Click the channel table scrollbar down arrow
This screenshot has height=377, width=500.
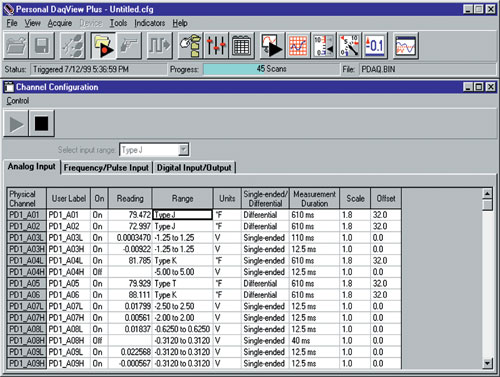pyautogui.click(x=487, y=363)
